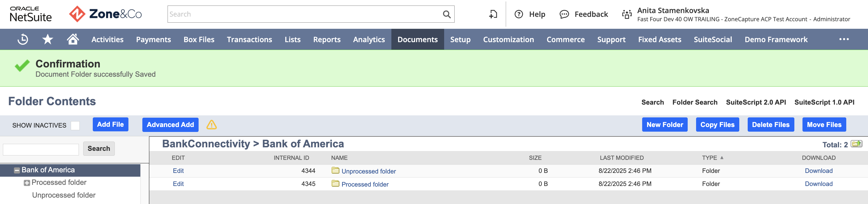
Task: Click the change roles icon
Action: (x=627, y=14)
